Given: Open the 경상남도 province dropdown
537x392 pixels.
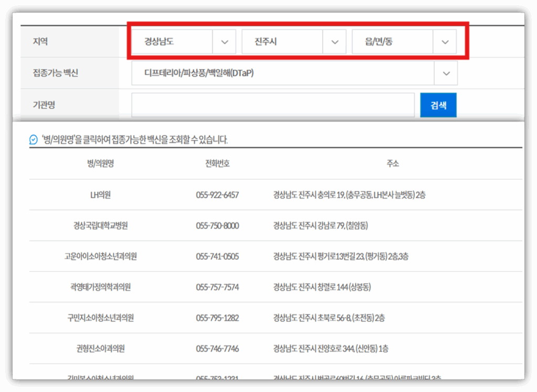Looking at the screenshot, I should (184, 42).
